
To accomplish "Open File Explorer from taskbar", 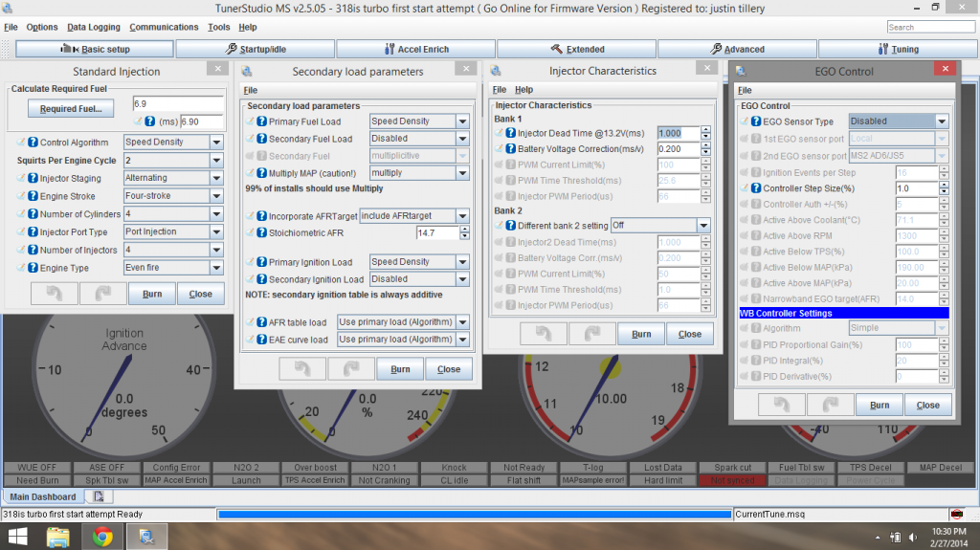I will [x=57, y=537].
